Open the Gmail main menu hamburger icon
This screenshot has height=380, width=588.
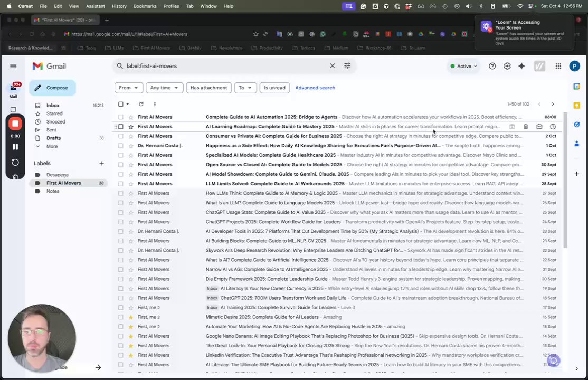(x=13, y=66)
